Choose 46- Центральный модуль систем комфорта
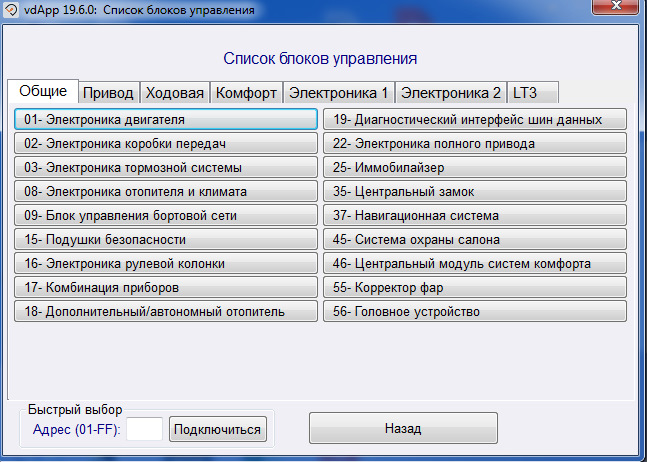The width and height of the screenshot is (647, 462). (475, 263)
